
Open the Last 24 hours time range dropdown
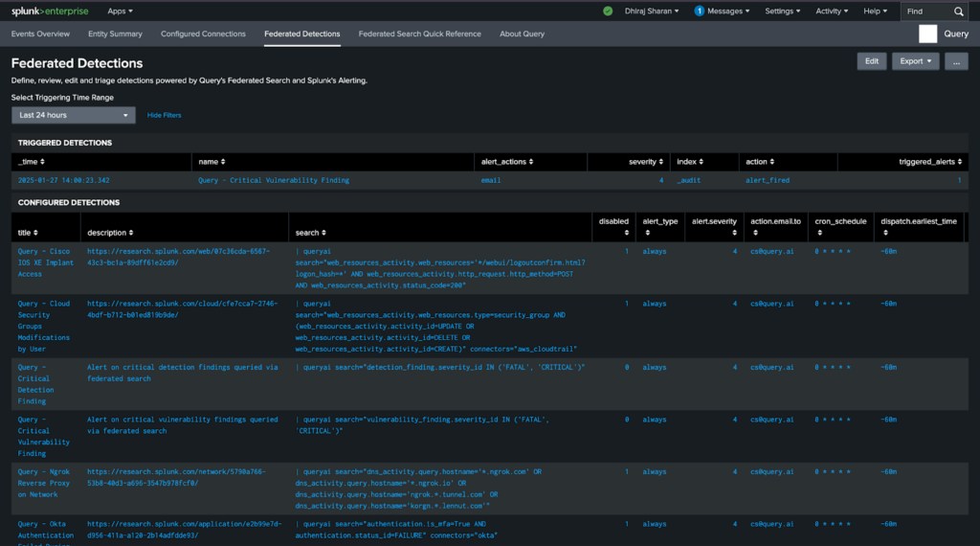pos(73,115)
